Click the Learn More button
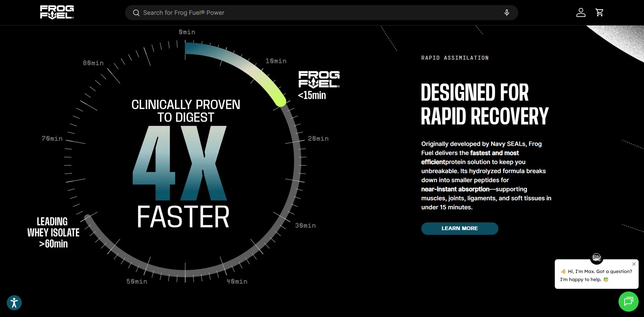This screenshot has width=644, height=317. [x=460, y=228]
